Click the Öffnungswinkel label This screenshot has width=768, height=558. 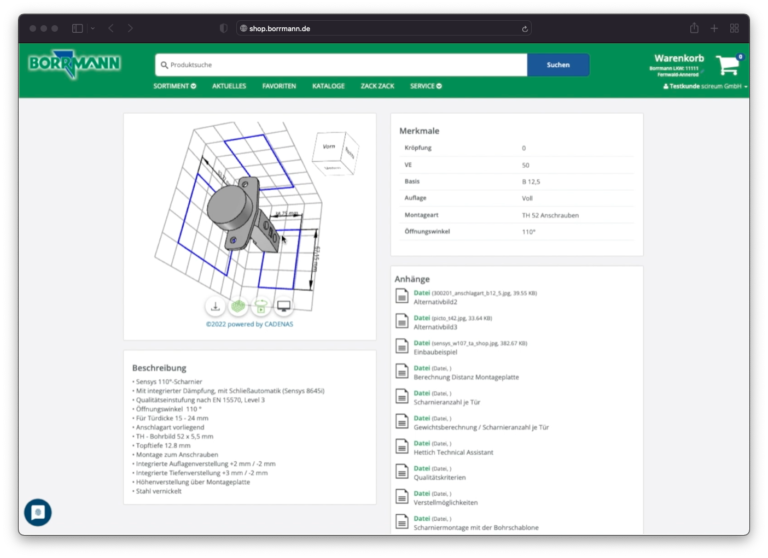[427, 231]
